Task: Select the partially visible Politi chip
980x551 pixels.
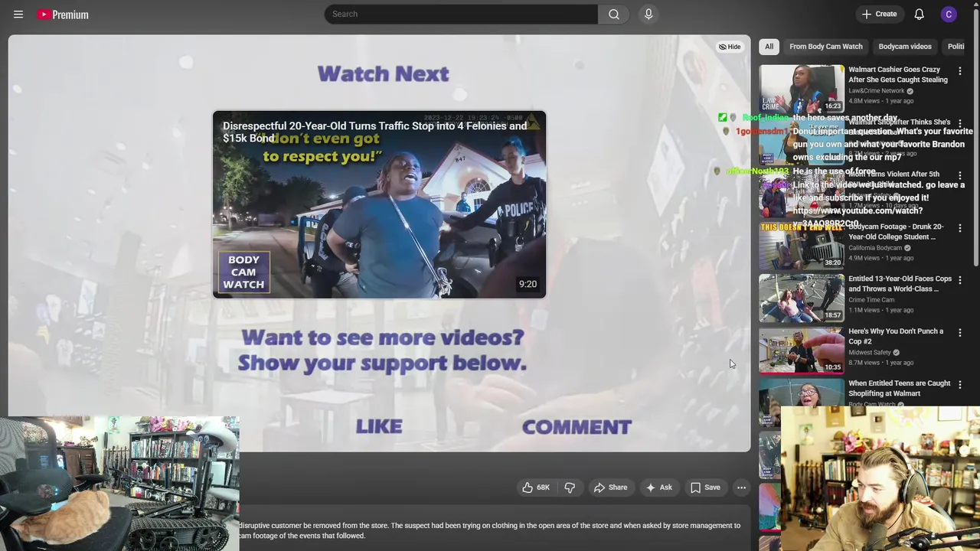Action: tap(956, 47)
